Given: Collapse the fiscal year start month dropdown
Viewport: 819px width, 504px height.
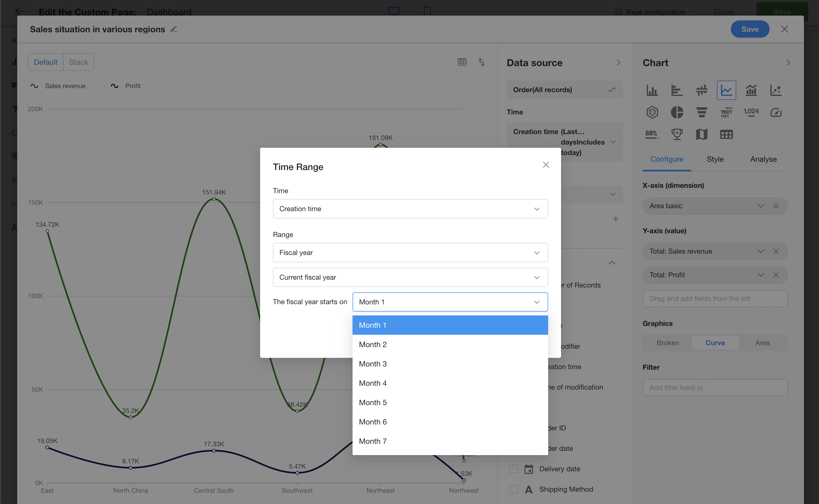Looking at the screenshot, I should 450,302.
